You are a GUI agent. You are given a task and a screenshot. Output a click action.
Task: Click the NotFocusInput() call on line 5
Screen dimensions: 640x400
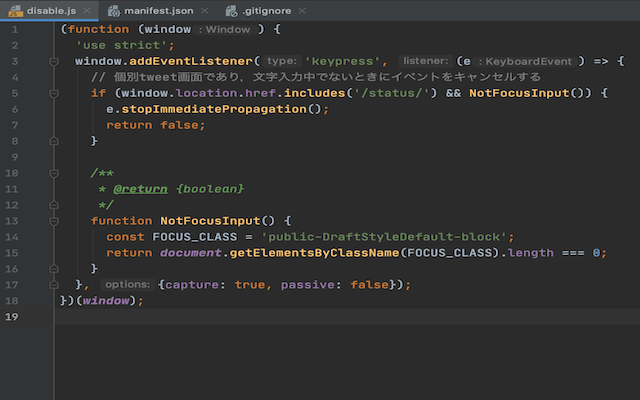coord(527,93)
